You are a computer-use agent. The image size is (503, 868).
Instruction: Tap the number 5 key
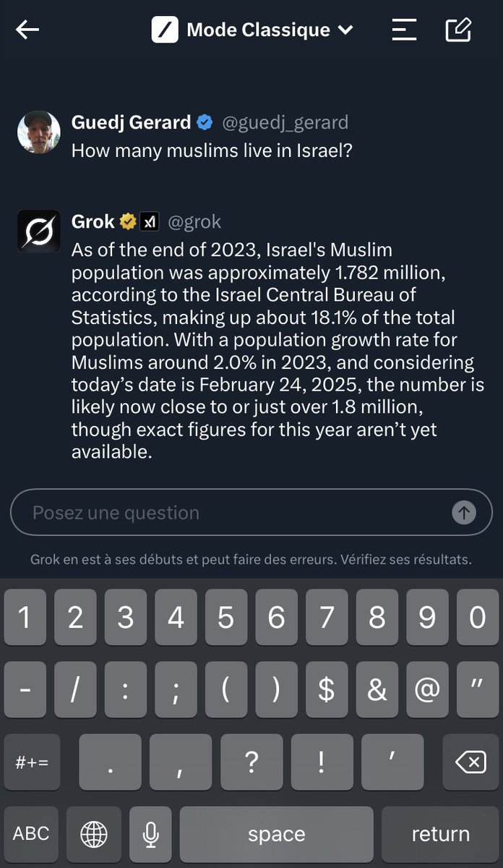[226, 617]
